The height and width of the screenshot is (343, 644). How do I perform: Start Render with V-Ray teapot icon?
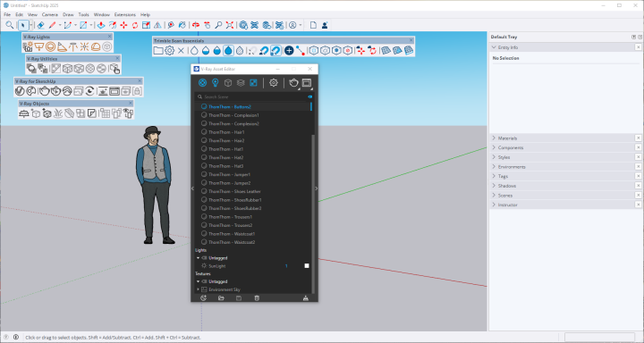point(44,91)
